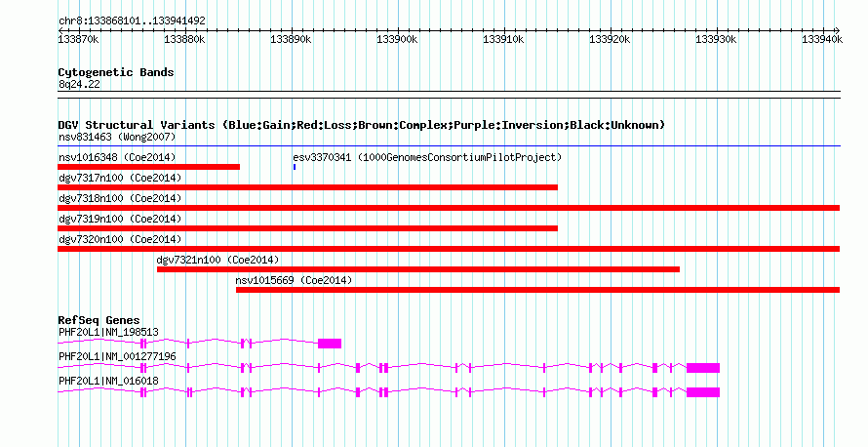Open variant label dgv7320n100 (Coe2014)
Image resolution: width=868 pixels, height=447 pixels.
click(120, 239)
